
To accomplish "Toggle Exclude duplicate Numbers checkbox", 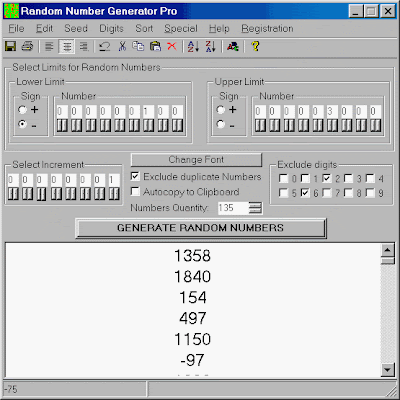I will click(135, 176).
